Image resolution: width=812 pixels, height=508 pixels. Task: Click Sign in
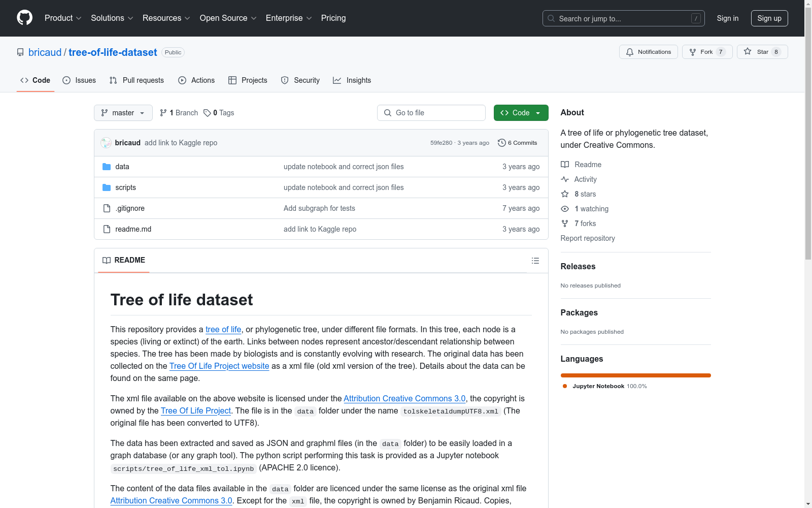(727, 18)
